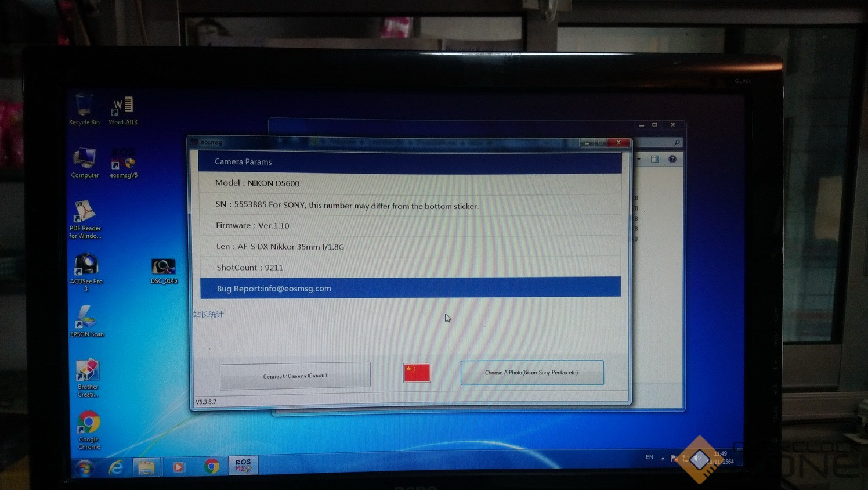Screen dimensions: 868x490
Task: Select the Firmware : Ver.1.10 row
Action: click(410, 225)
